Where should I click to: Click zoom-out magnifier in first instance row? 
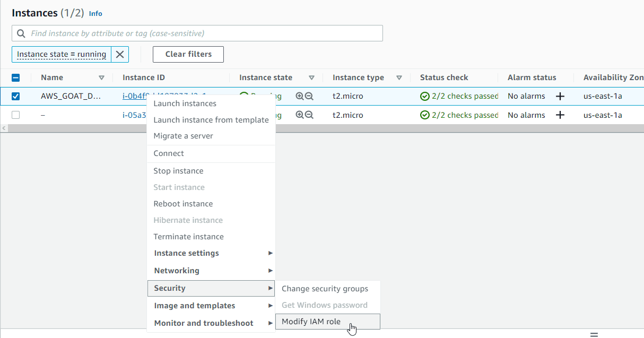[309, 96]
